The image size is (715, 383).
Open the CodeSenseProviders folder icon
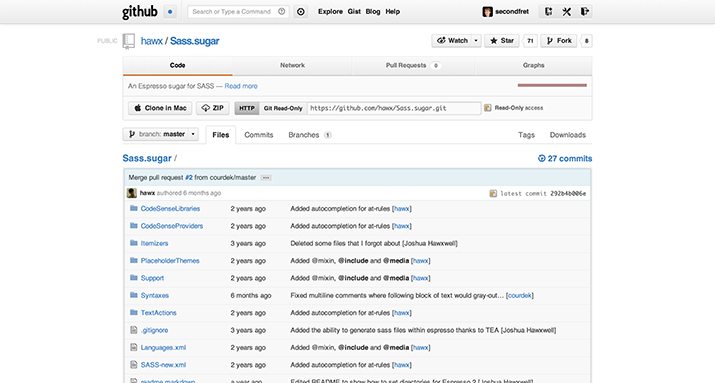click(x=134, y=226)
